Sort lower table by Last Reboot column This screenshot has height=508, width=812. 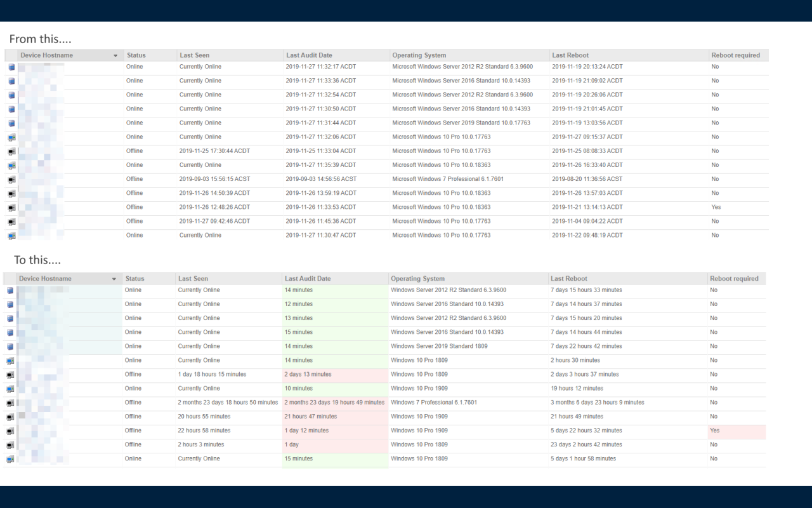[569, 279]
